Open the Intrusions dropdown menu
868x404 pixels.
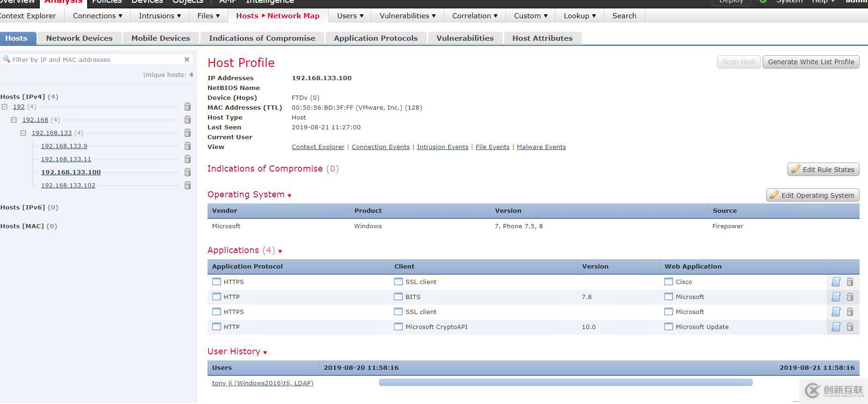[160, 15]
